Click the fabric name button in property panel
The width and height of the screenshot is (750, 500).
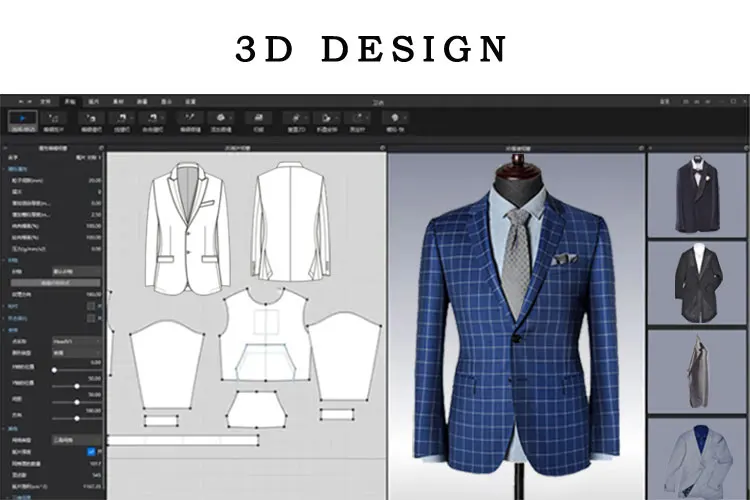[x=77, y=270]
